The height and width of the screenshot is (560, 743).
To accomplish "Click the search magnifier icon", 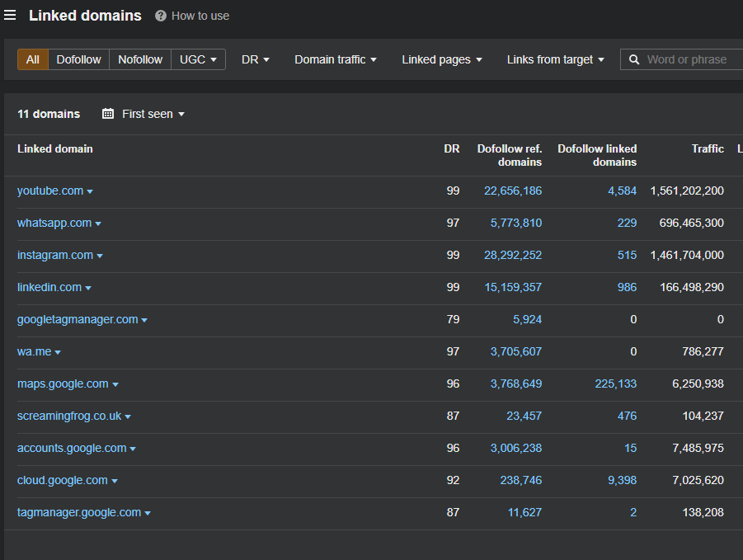I will (633, 59).
